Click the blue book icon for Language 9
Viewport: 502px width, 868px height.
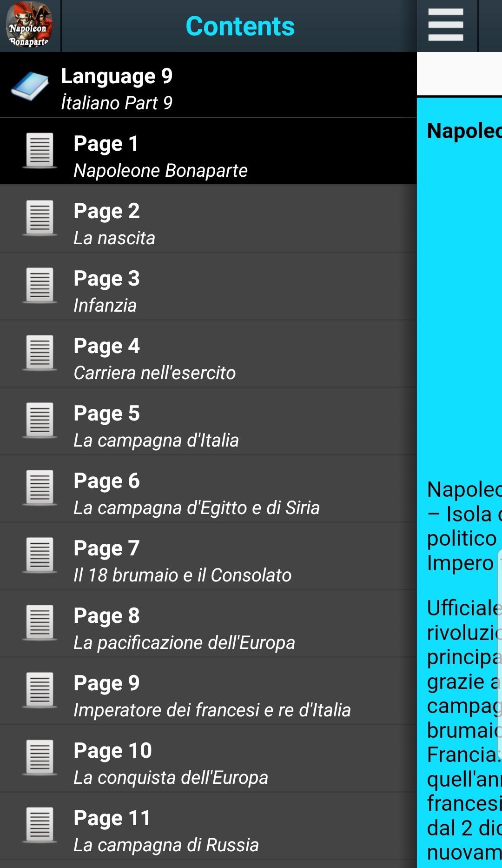click(30, 87)
